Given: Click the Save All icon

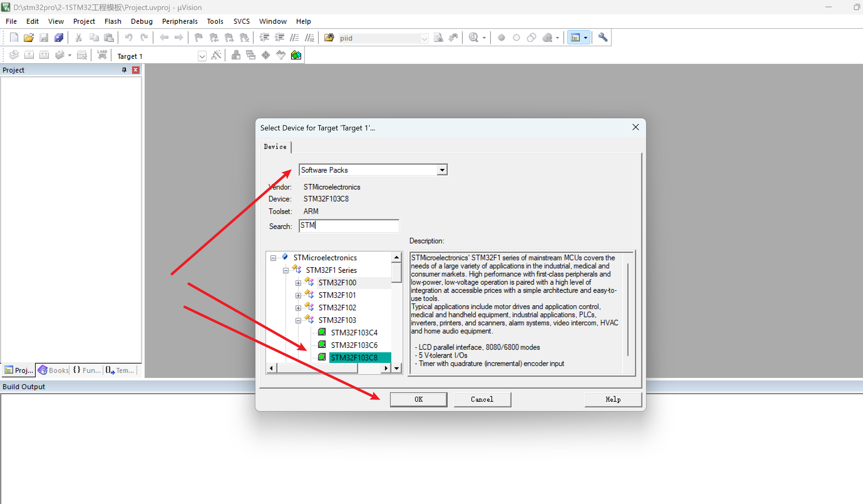Looking at the screenshot, I should 59,38.
